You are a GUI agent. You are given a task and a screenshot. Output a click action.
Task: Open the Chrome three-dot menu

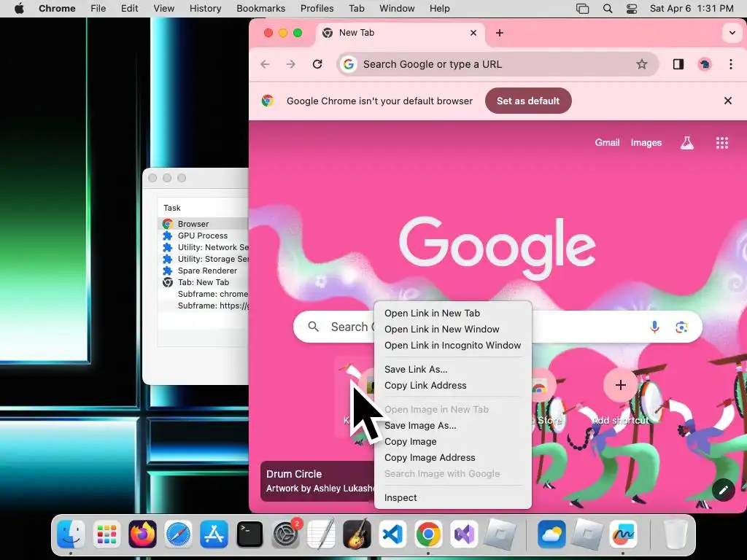(x=731, y=64)
